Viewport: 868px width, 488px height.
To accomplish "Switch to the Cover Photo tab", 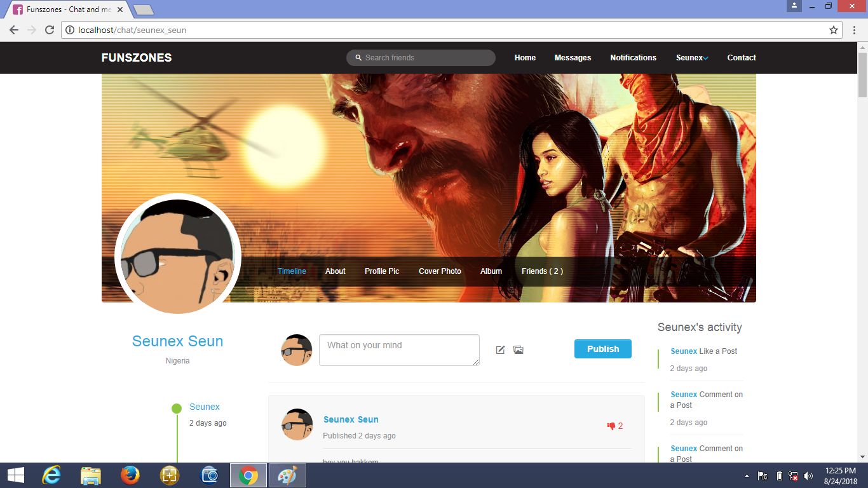I will coord(440,271).
